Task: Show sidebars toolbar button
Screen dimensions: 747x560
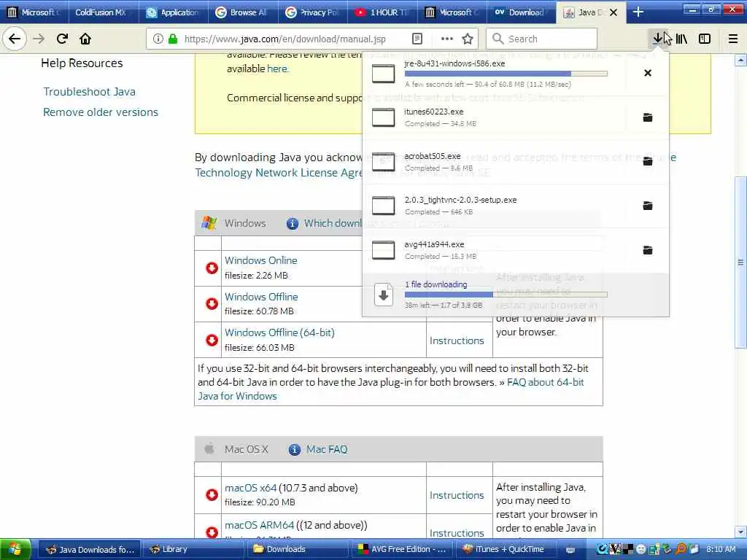Action: [x=705, y=39]
